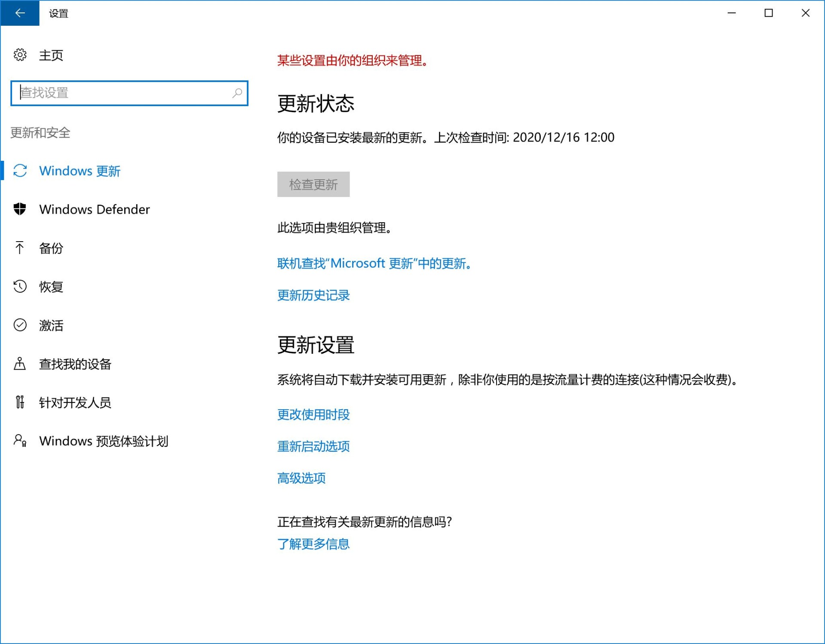Open 重新启动选项 link
Viewport: 825px width, 644px height.
coord(313,446)
